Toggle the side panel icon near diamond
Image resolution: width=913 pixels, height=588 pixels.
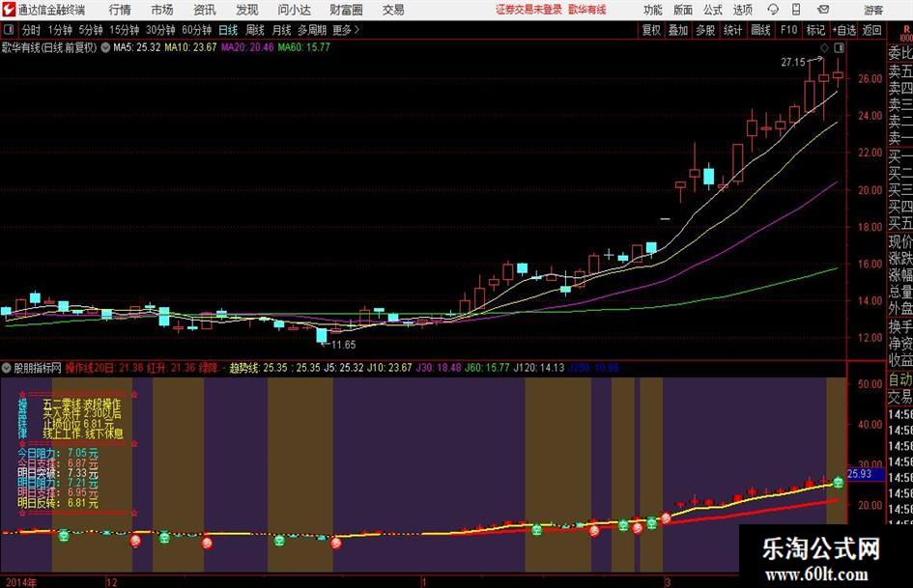tap(839, 47)
